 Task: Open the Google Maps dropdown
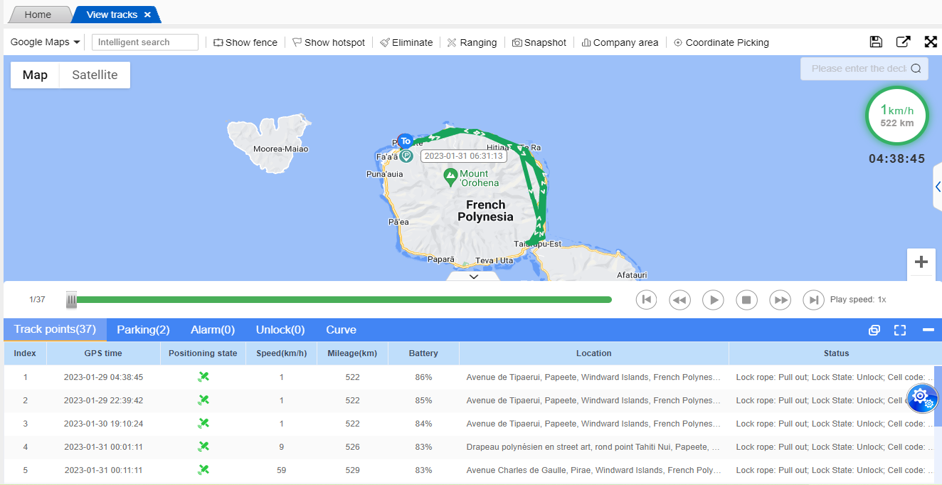point(45,42)
